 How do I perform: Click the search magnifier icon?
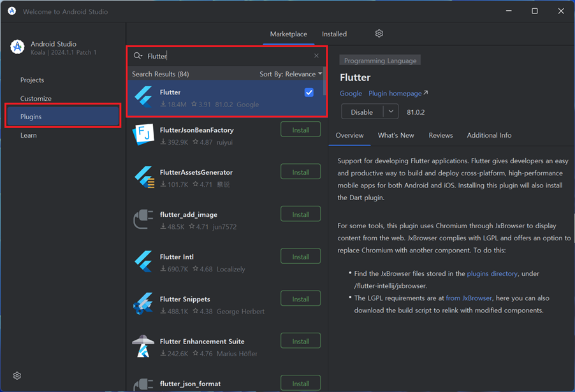point(138,56)
